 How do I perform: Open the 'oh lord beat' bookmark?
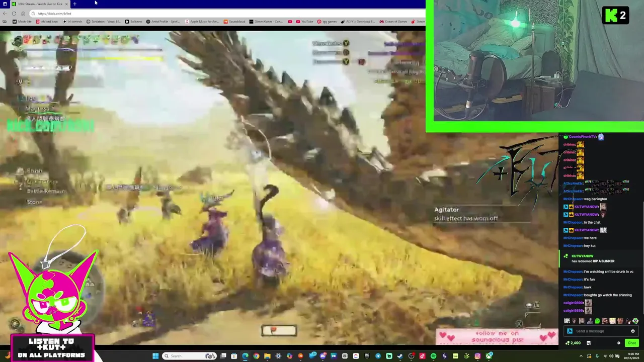[x=47, y=22]
